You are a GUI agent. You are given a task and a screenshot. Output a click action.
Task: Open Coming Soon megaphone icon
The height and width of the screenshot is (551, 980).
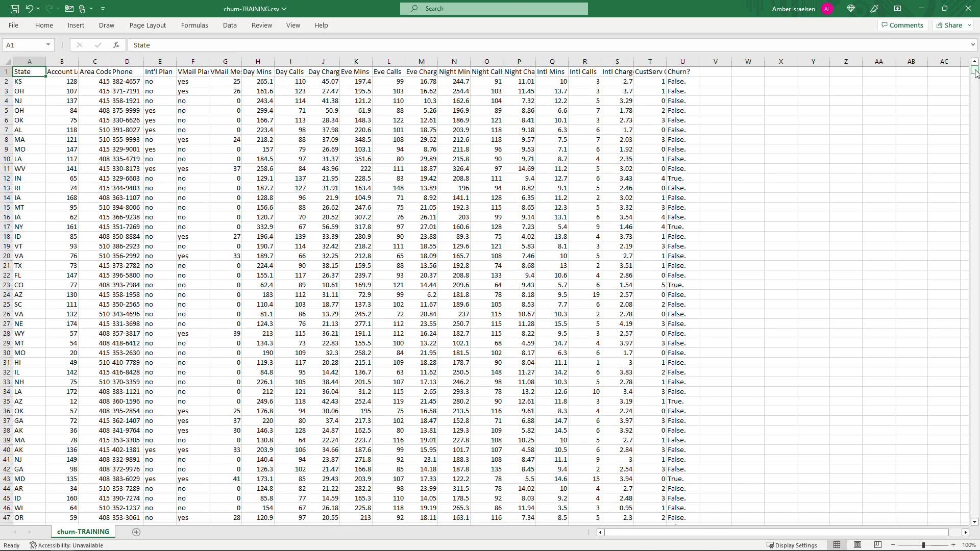[875, 9]
